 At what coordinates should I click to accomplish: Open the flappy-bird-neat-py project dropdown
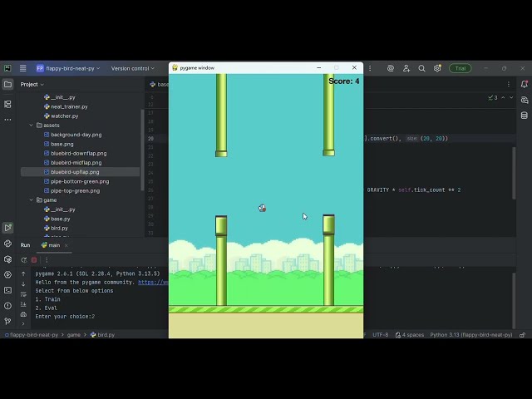coord(68,68)
